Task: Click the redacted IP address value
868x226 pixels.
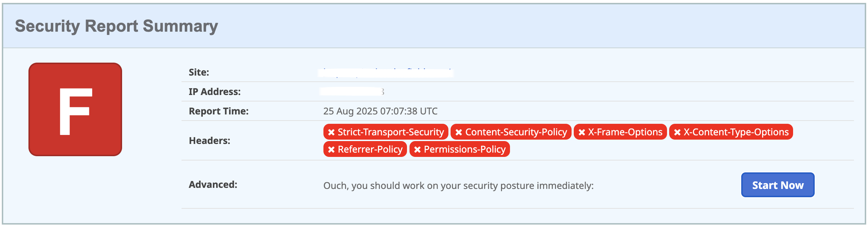Action: tap(352, 92)
